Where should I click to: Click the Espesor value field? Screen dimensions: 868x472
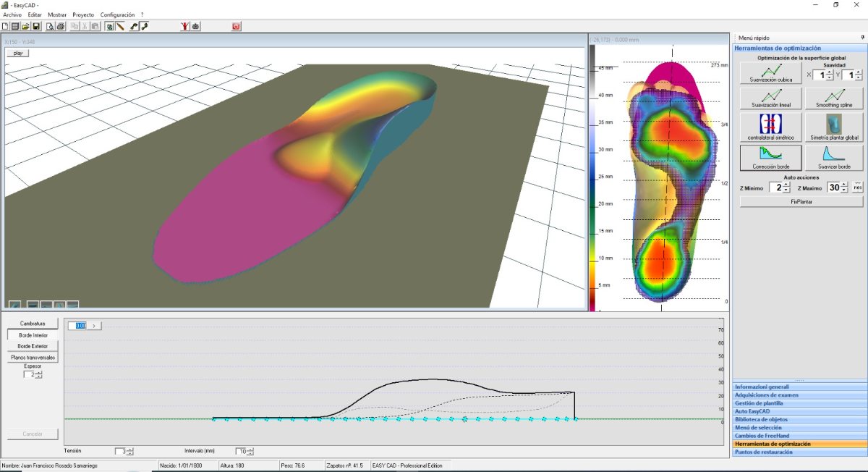click(30, 374)
